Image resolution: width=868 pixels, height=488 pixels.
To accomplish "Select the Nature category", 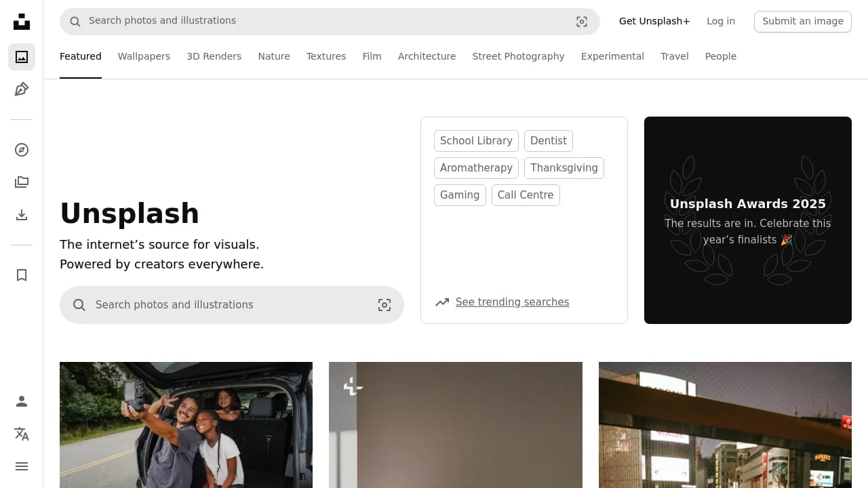I will 274,56.
